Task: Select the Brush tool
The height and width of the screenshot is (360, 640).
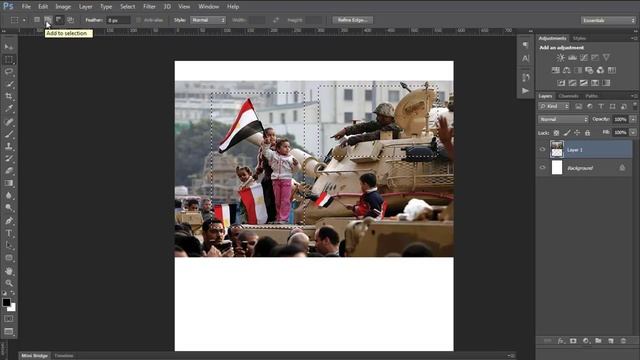Action: point(9,134)
